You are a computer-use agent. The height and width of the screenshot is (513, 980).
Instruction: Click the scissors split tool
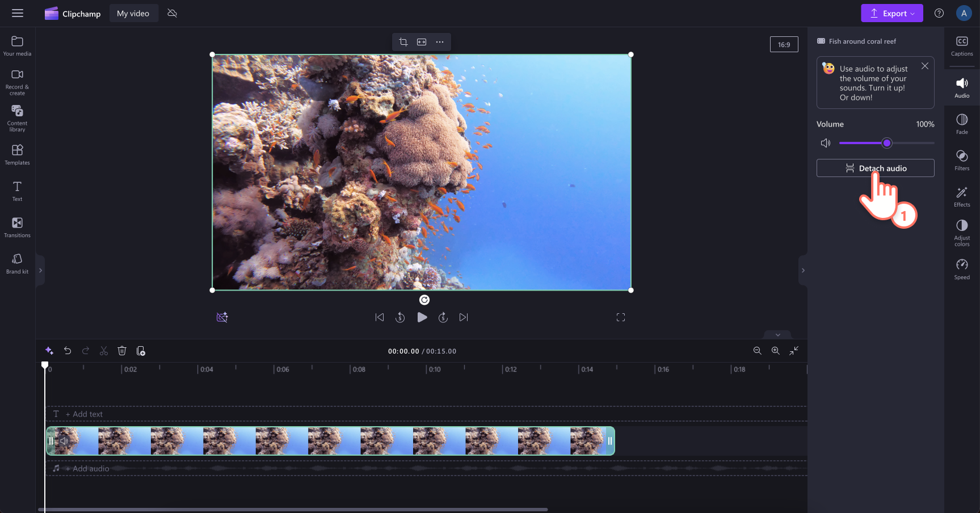point(104,351)
